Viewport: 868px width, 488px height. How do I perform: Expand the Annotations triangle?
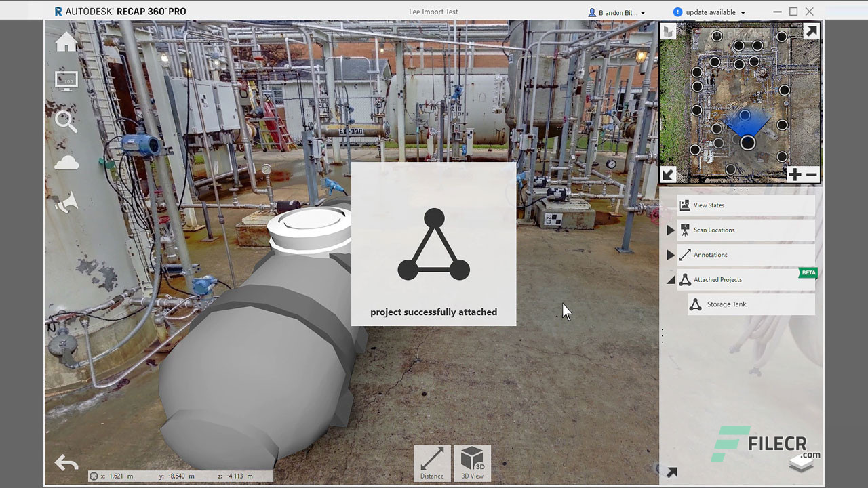pos(670,255)
